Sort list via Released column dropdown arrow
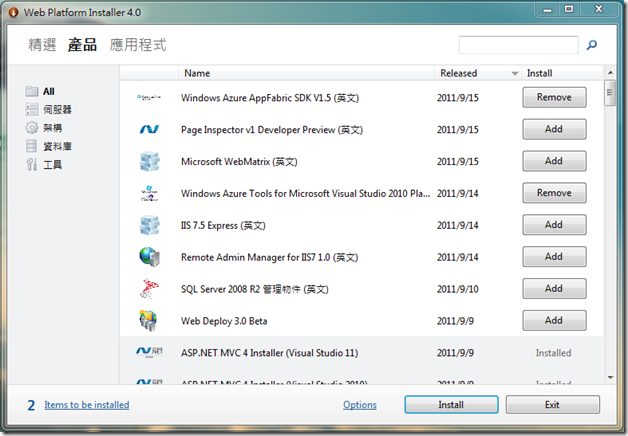This screenshot has width=628, height=436. (515, 73)
